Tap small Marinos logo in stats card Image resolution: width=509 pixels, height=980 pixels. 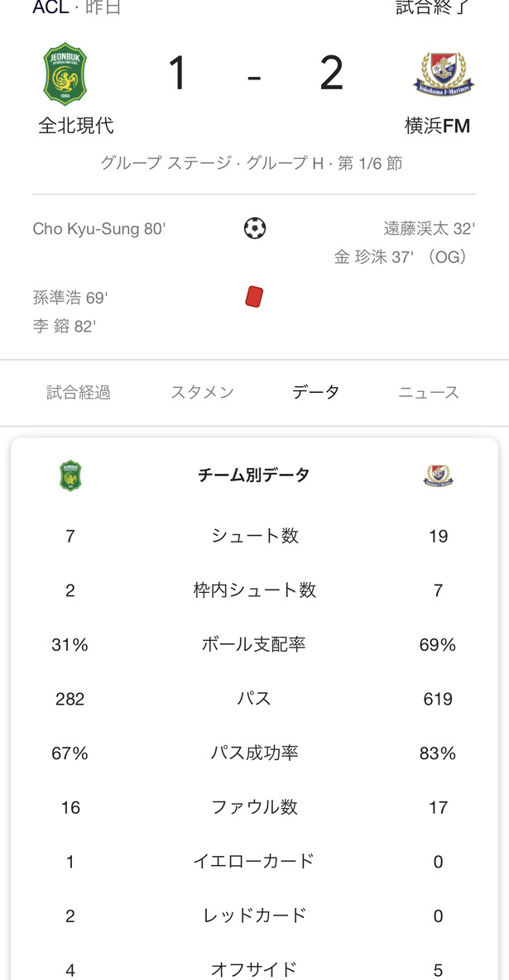click(439, 476)
